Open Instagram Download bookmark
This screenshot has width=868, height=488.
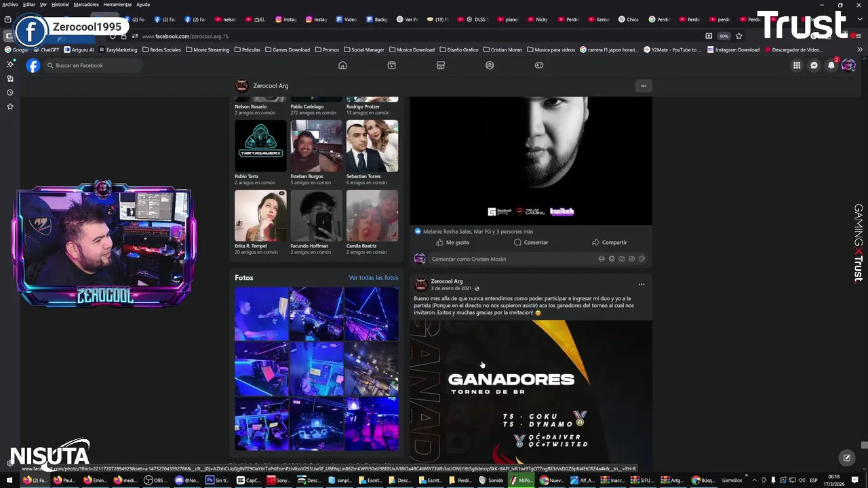(x=733, y=49)
